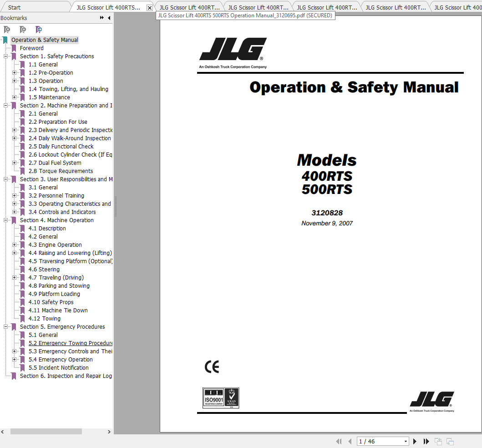Click bookmarks scrollbar left arrow
This screenshot has height=448, width=482.
tap(2, 432)
